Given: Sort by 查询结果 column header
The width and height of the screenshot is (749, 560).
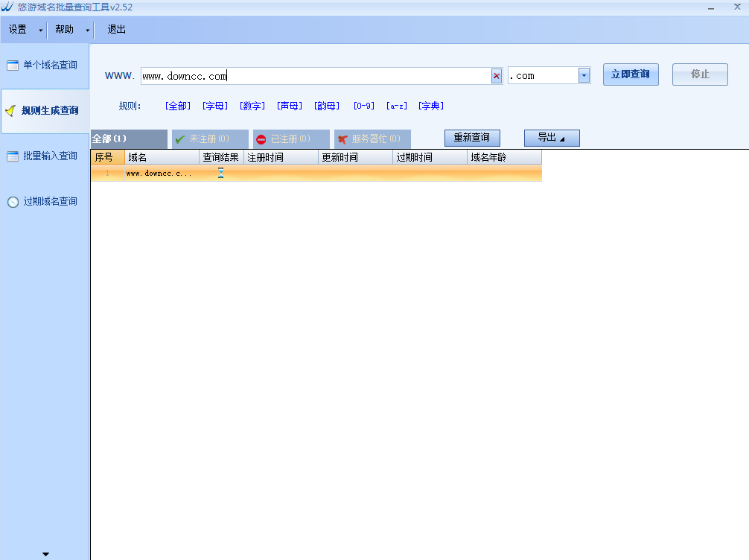Looking at the screenshot, I should pyautogui.click(x=222, y=157).
